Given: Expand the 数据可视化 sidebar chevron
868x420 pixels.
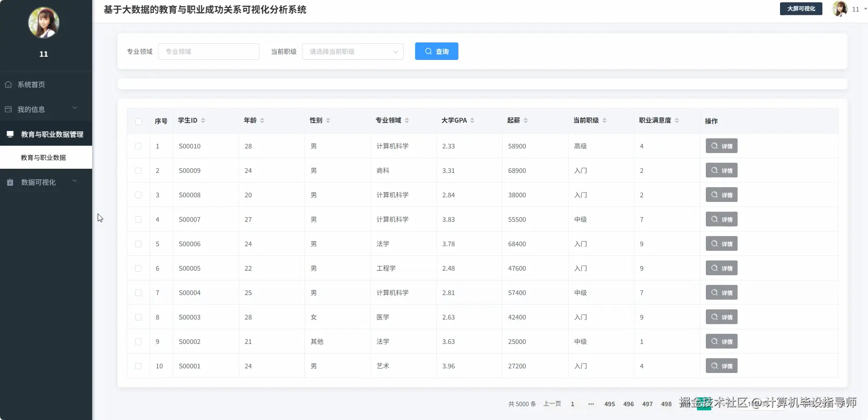Looking at the screenshot, I should pos(75,181).
